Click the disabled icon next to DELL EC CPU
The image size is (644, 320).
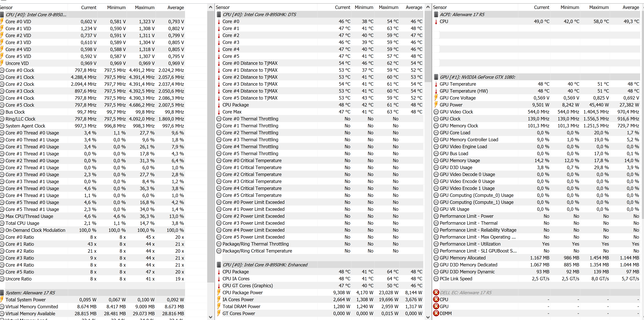click(436, 299)
